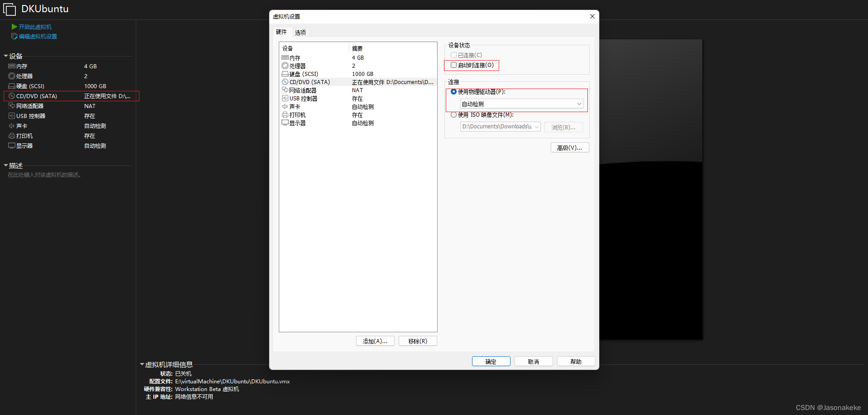This screenshot has width=868, height=415.
Task: Click the processor icon in the main window device list
Action: pyautogui.click(x=12, y=76)
